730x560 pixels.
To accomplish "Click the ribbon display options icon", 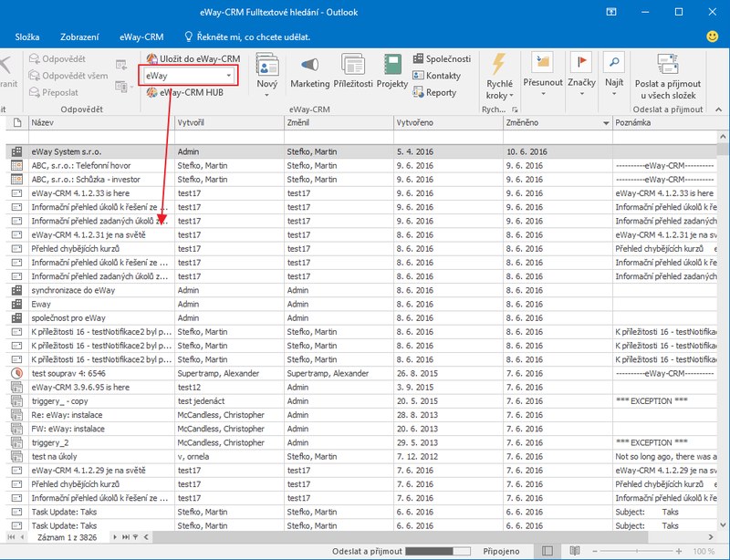I will [x=611, y=12].
